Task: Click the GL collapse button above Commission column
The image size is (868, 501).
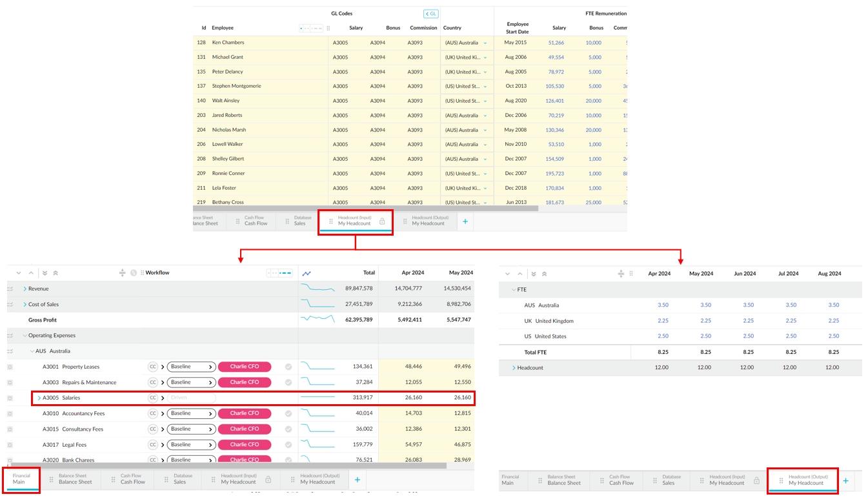Action: (x=430, y=14)
